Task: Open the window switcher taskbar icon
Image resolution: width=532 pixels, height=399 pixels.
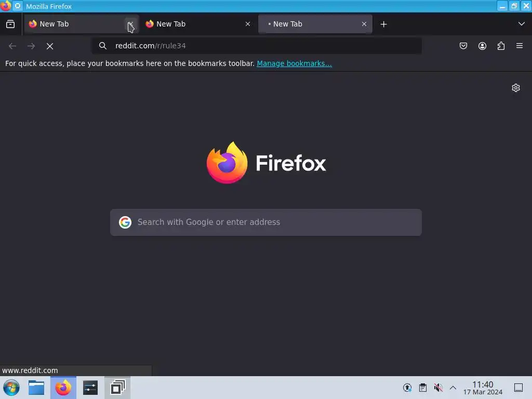Action: click(x=117, y=388)
